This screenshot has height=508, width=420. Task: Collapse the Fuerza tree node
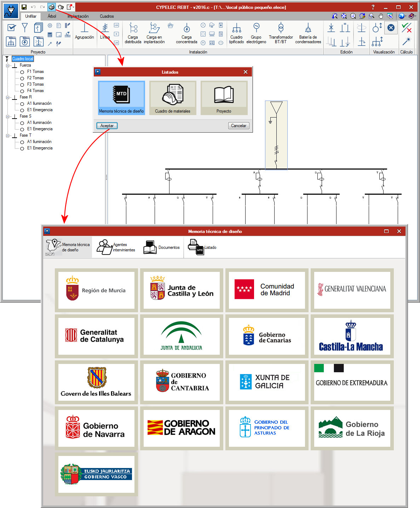coord(8,65)
